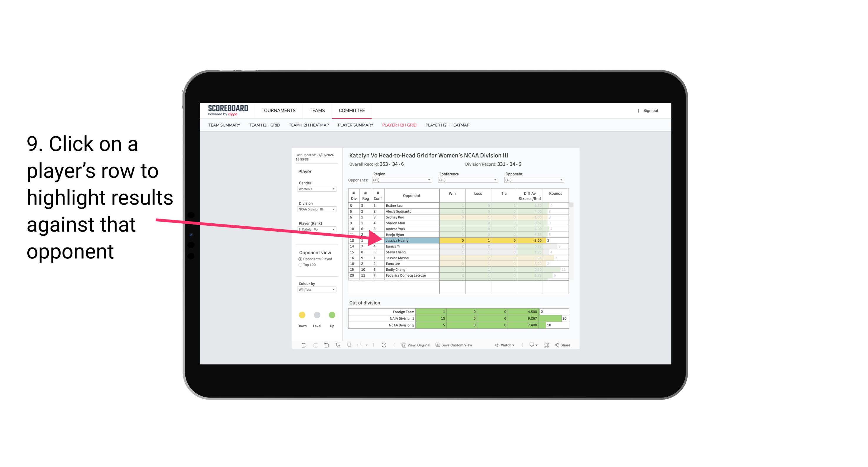Click the Share icon to share view

coord(566,346)
